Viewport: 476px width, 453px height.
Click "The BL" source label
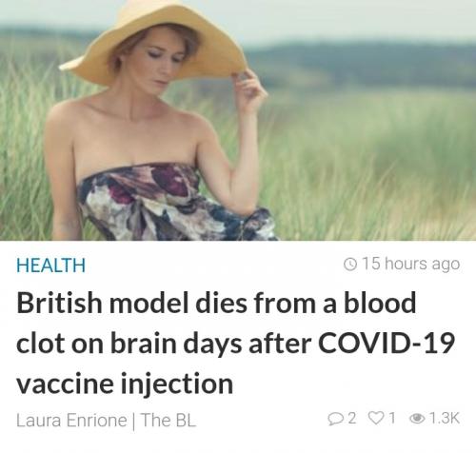[169, 420]
